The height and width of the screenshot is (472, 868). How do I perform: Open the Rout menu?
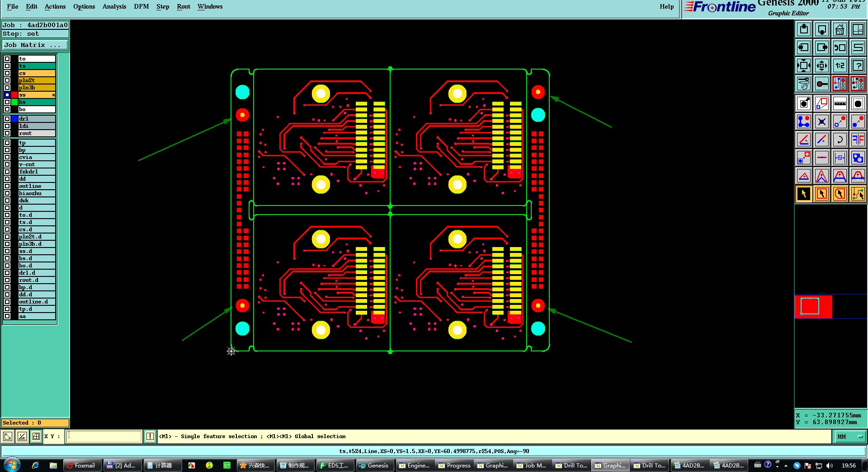point(184,6)
